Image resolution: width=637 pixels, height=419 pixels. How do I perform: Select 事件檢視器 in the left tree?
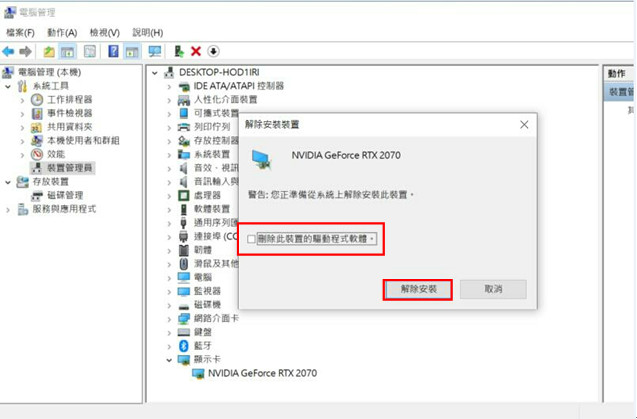pos(70,113)
